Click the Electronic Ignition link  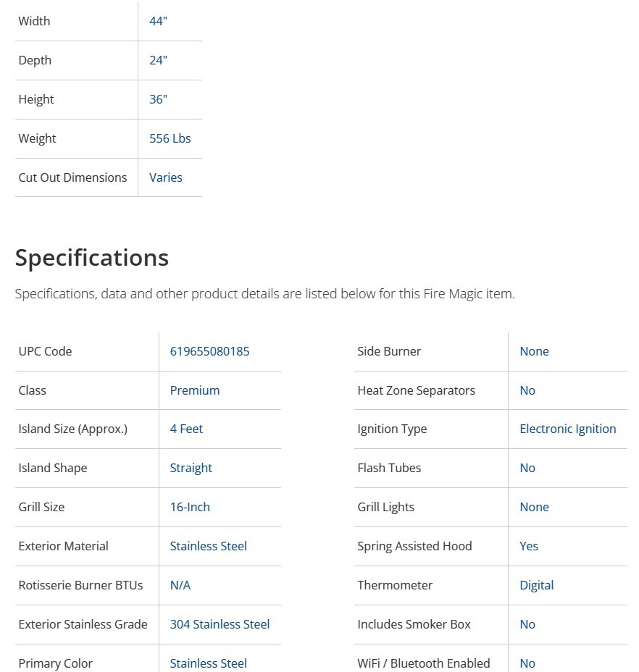[567, 429]
